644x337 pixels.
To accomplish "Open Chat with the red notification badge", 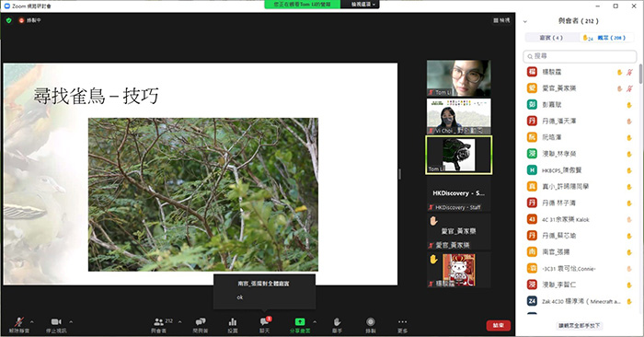I will pyautogui.click(x=265, y=324).
